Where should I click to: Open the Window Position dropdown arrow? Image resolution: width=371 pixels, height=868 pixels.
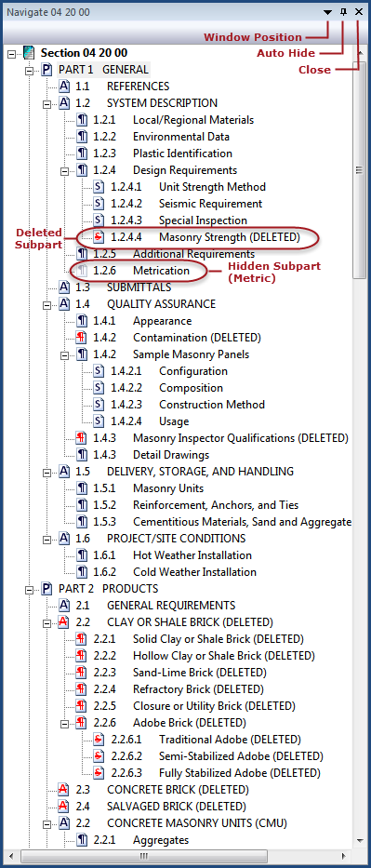point(328,12)
